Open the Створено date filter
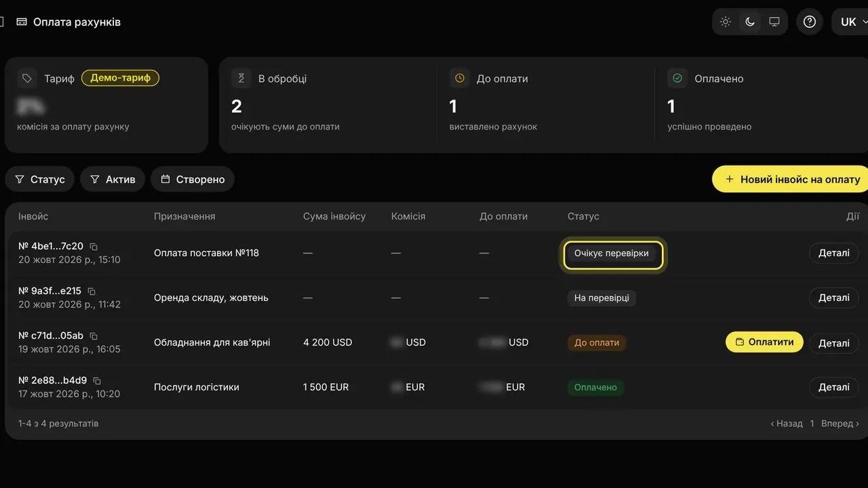This screenshot has height=488, width=868. pyautogui.click(x=193, y=180)
